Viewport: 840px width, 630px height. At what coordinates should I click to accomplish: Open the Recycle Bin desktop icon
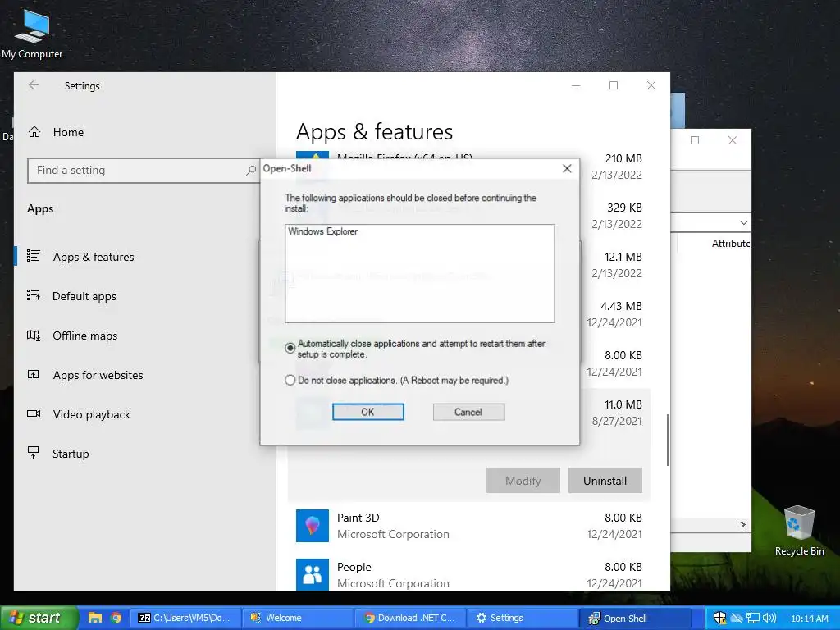(x=799, y=531)
